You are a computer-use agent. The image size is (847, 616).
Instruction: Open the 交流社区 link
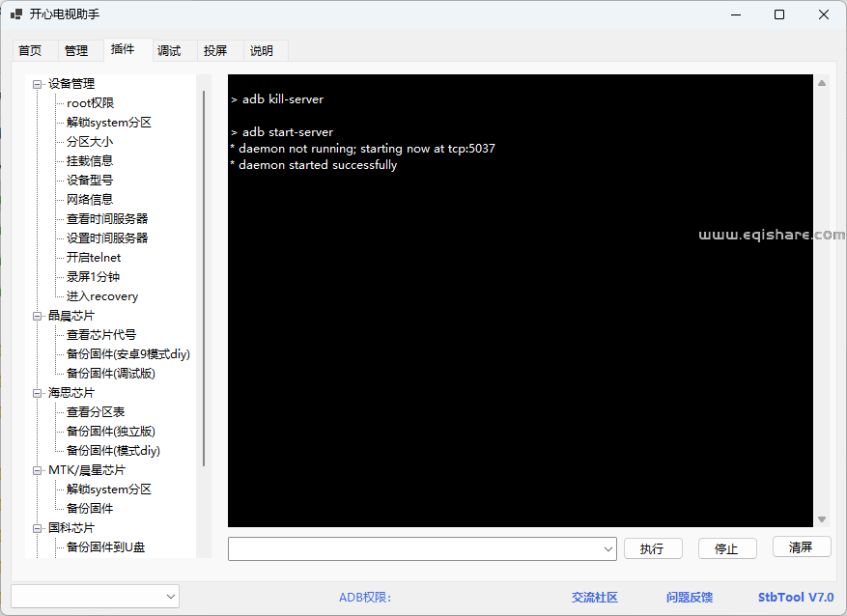coord(594,597)
